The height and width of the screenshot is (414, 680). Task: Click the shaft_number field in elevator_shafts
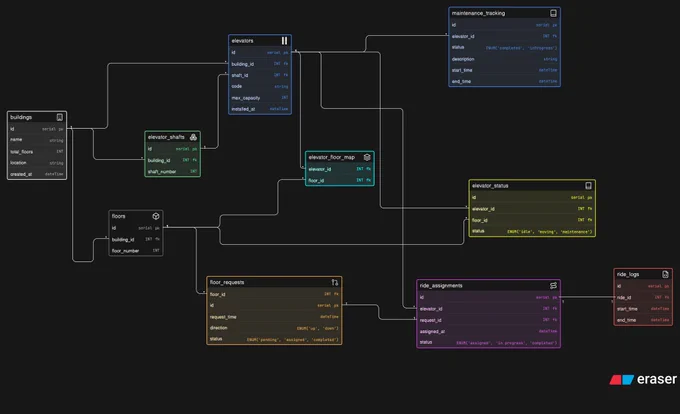pos(173,171)
